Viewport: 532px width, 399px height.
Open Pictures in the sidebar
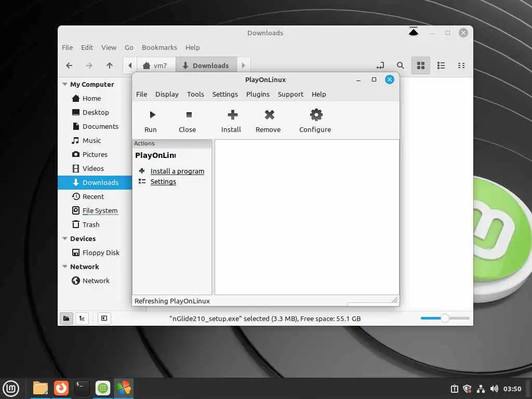(x=95, y=154)
